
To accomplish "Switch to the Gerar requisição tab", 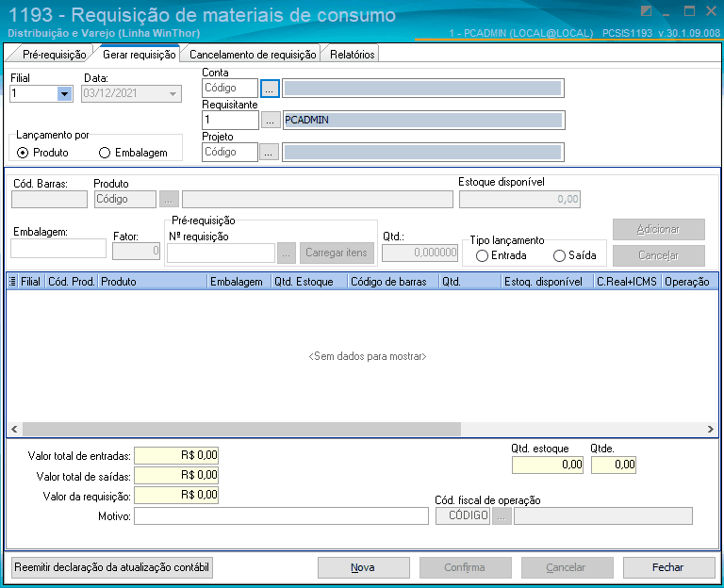I will (x=139, y=55).
